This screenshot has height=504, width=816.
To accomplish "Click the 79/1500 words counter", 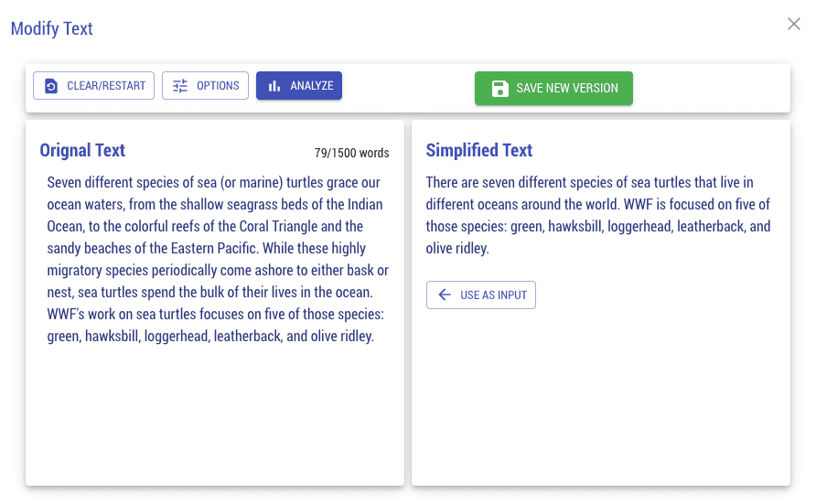I will point(351,153).
